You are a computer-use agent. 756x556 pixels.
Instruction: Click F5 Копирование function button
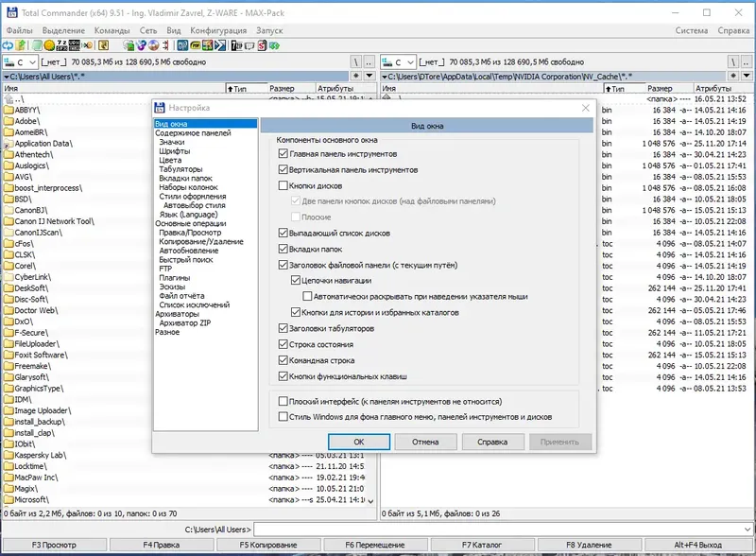(268, 545)
